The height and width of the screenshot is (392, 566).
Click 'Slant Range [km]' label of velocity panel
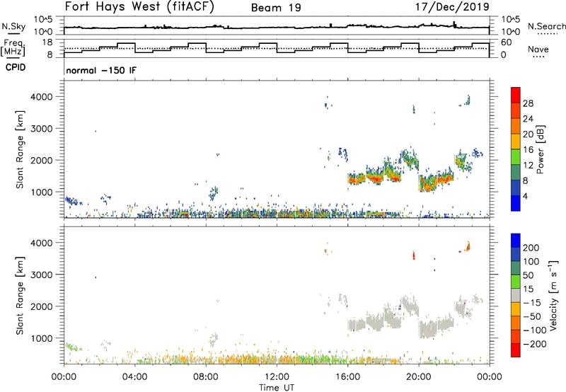(x=20, y=296)
